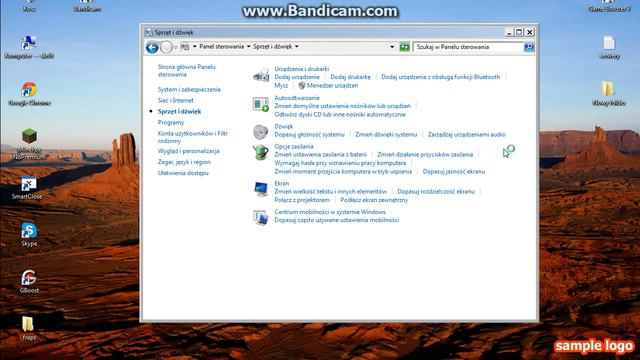The image size is (640, 360).
Task: Expand dropdown after Panel sterowania breadcrumb
Action: (x=249, y=47)
